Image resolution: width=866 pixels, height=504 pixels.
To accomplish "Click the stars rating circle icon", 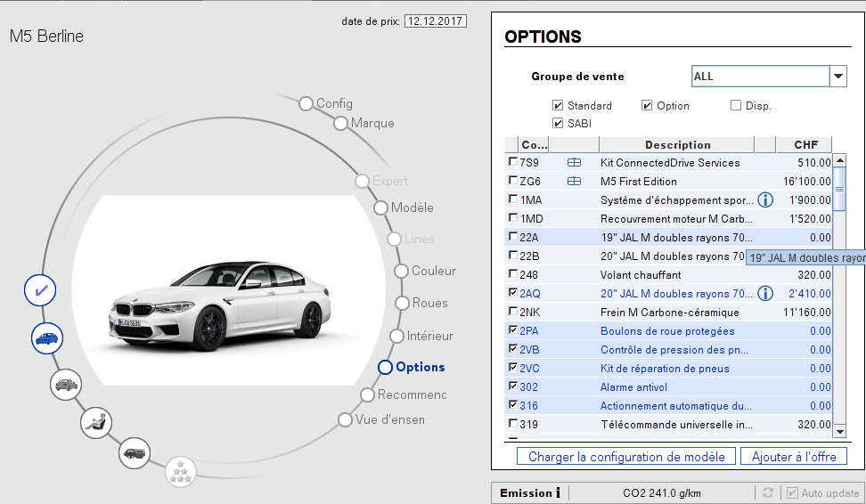I will 181,472.
